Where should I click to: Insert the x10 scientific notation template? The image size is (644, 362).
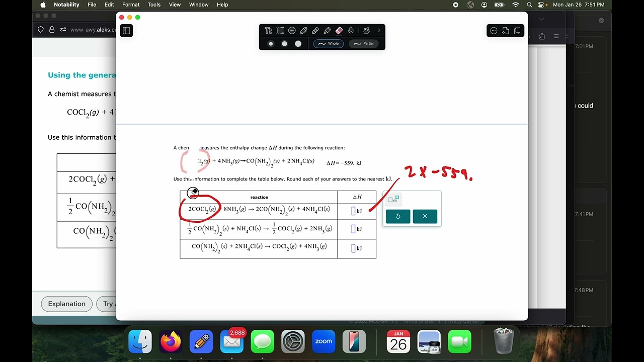pyautogui.click(x=393, y=199)
